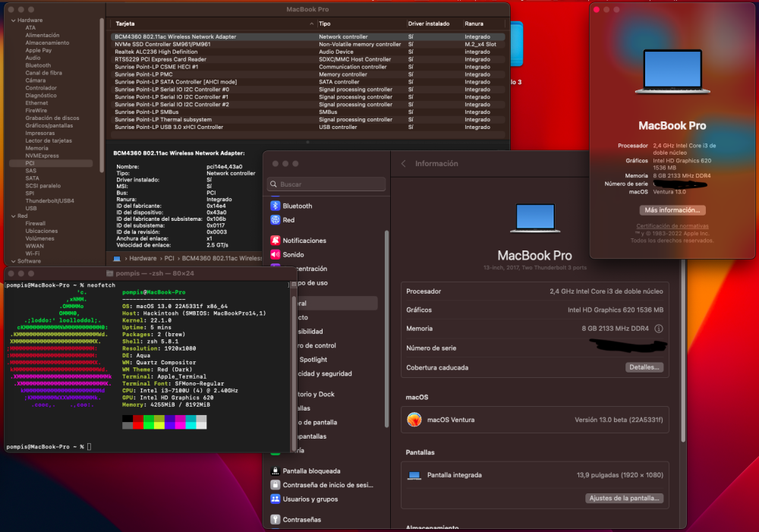This screenshot has height=532, width=759.
Task: Click Hardware in the System Information path bar
Action: click(143, 259)
